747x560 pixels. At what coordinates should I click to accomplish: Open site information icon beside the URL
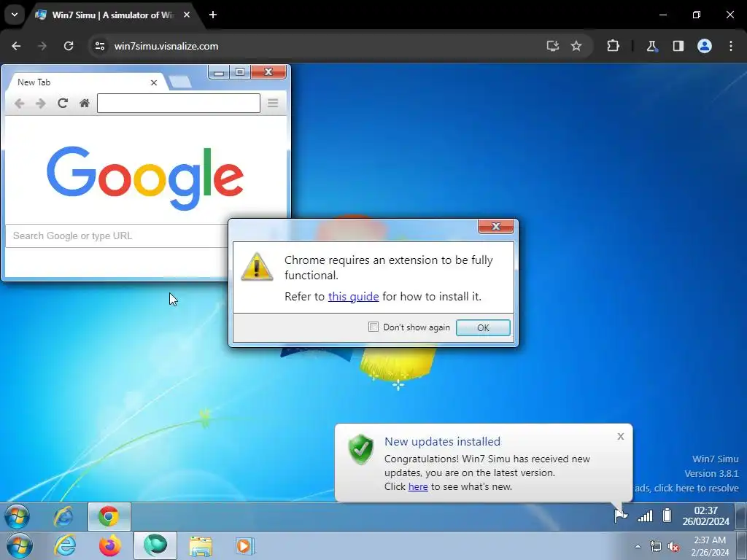point(100,46)
